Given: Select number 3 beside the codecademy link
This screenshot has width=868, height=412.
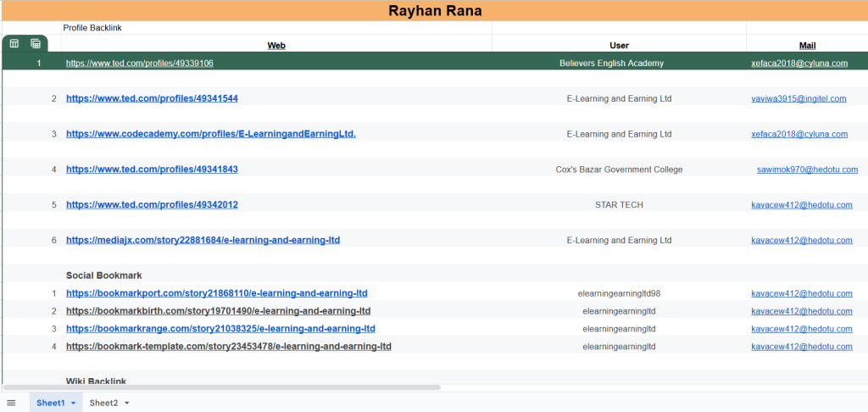Looking at the screenshot, I should pyautogui.click(x=53, y=134).
